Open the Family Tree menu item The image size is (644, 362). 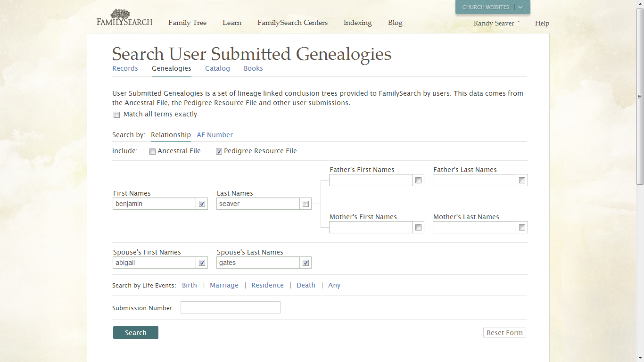(x=187, y=23)
